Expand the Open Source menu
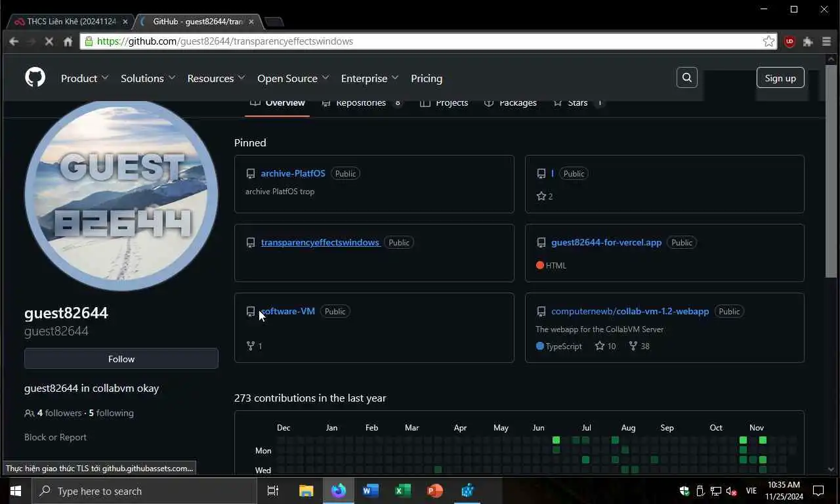Viewport: 840px width, 504px height. pyautogui.click(x=293, y=78)
